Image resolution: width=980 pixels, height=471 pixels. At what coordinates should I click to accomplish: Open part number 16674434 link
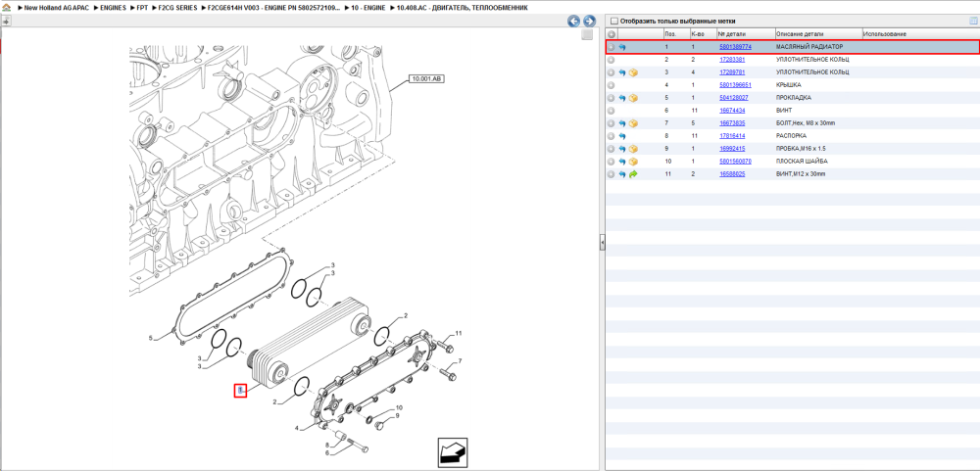coord(732,111)
